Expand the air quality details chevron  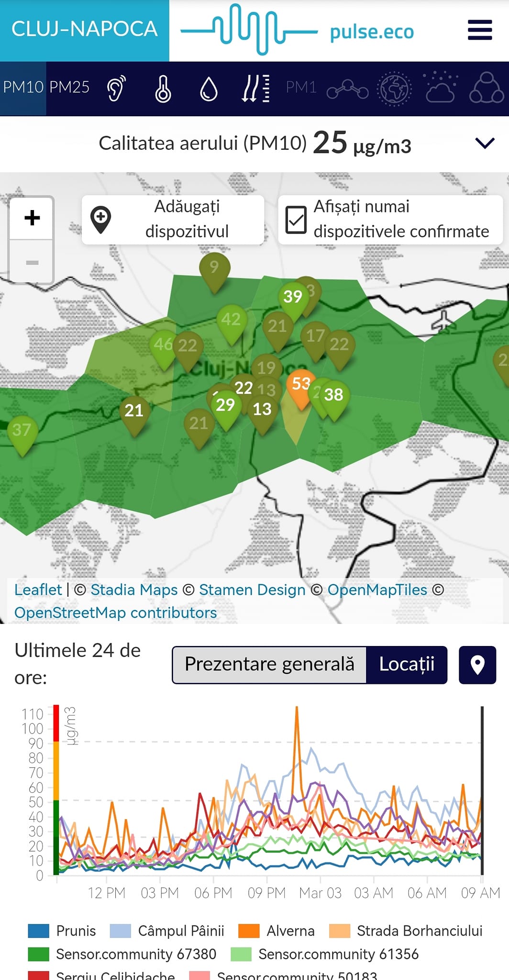484,143
